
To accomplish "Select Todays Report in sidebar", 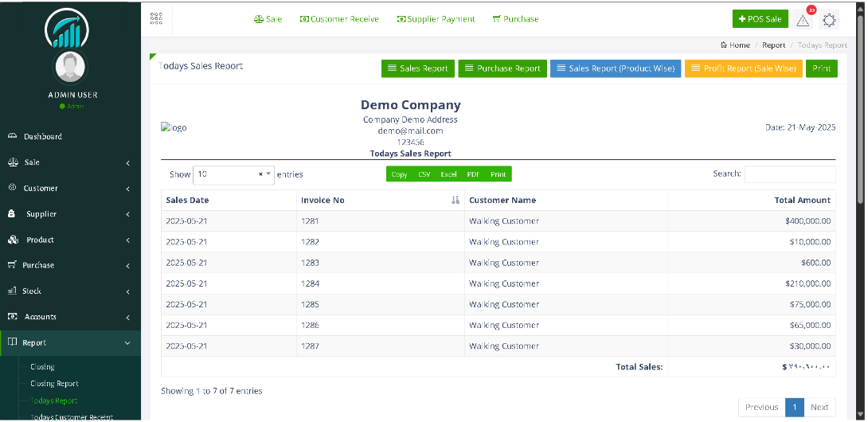I will [53, 401].
